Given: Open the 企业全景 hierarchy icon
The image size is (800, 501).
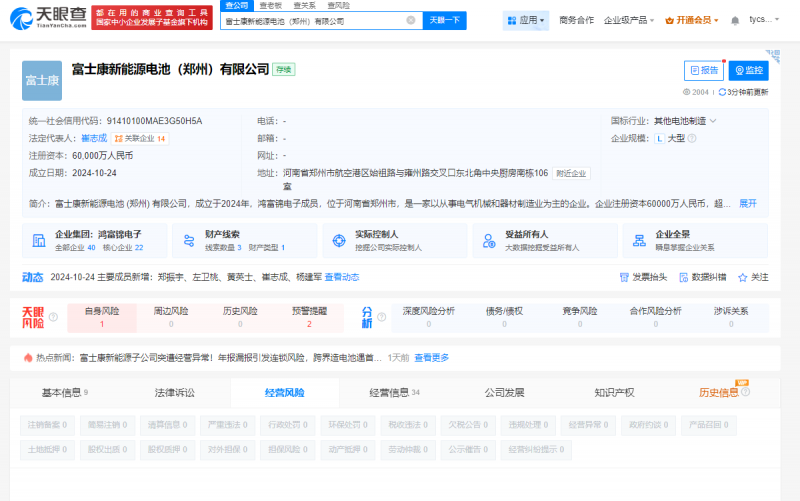Looking at the screenshot, I should (x=639, y=240).
